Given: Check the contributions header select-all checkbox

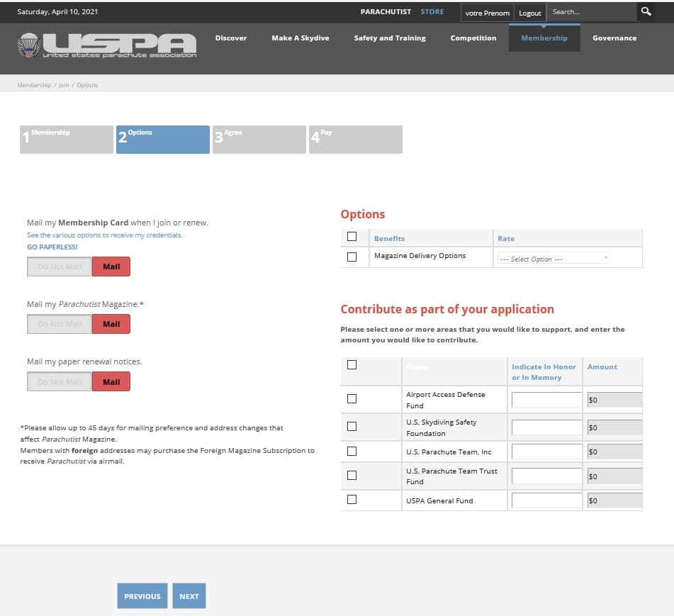Looking at the screenshot, I should 352,365.
